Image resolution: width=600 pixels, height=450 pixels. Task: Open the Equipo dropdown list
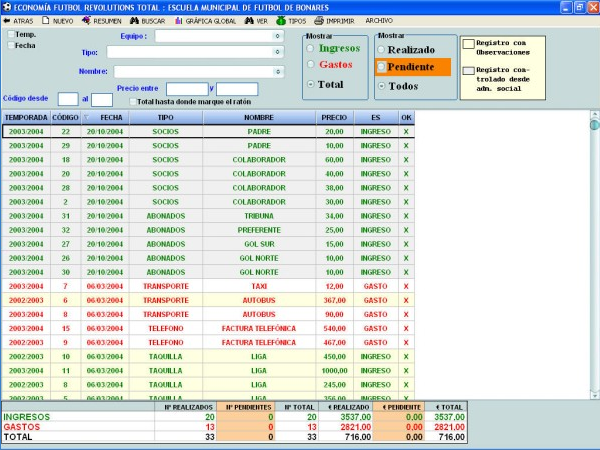[277, 36]
